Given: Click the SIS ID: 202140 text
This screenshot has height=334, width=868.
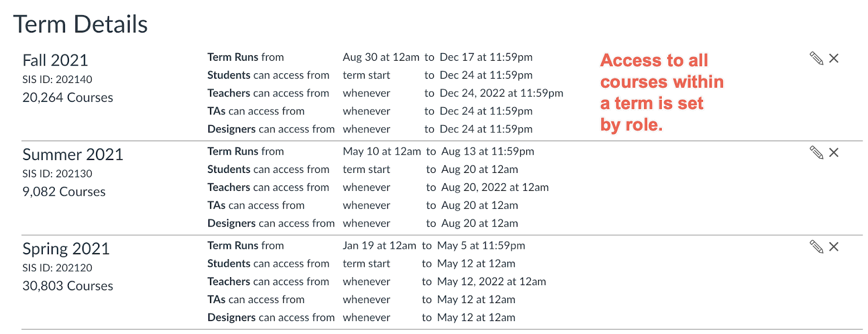Looking at the screenshot, I should pos(58,79).
